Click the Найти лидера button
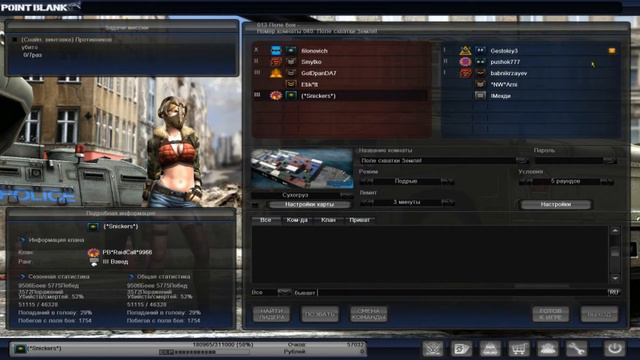Screen dimensions: 640x360 pos(271,314)
